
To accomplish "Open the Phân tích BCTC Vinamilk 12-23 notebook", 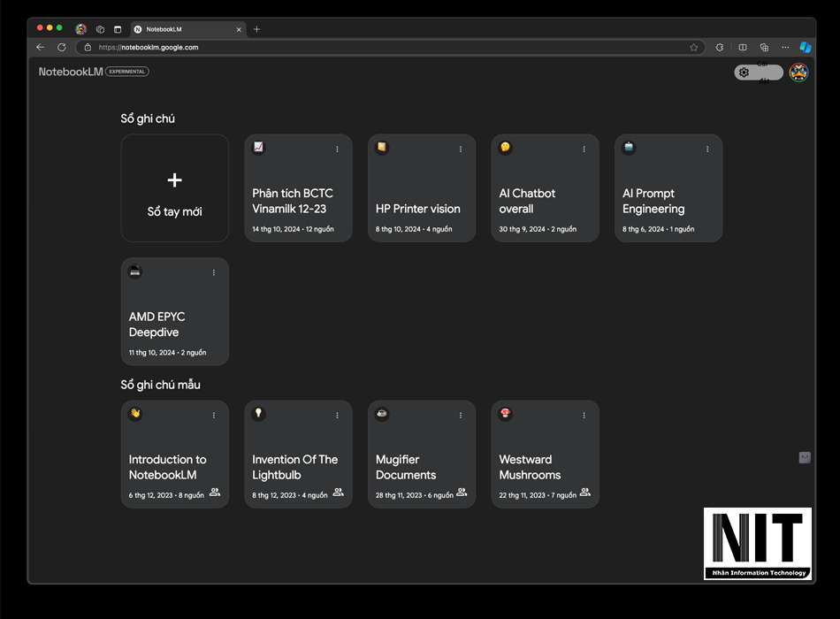I will point(298,188).
